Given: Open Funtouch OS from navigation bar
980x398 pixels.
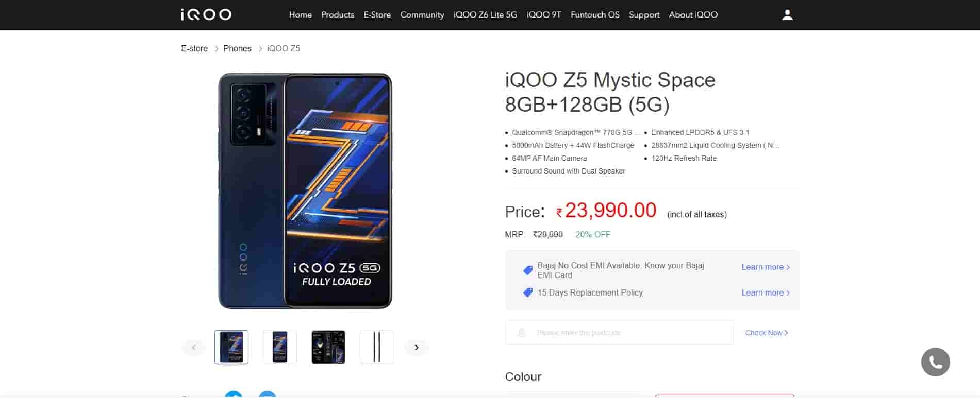Looking at the screenshot, I should (x=595, y=15).
